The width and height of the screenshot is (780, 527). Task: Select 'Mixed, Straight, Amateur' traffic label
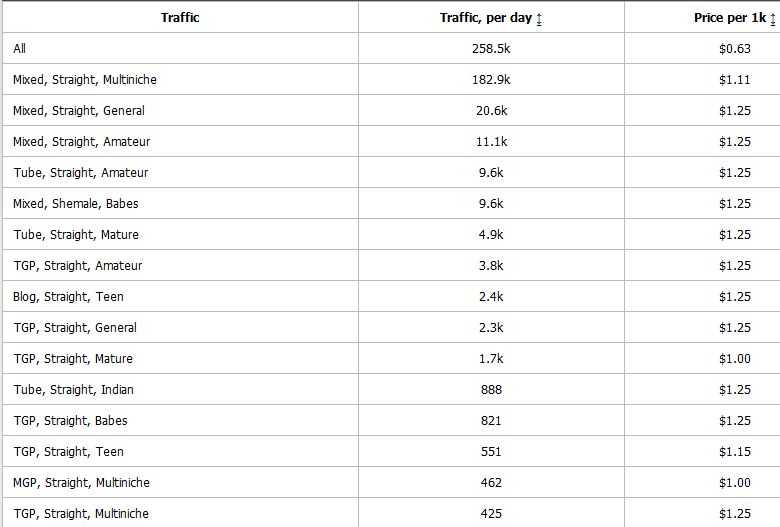tap(82, 142)
